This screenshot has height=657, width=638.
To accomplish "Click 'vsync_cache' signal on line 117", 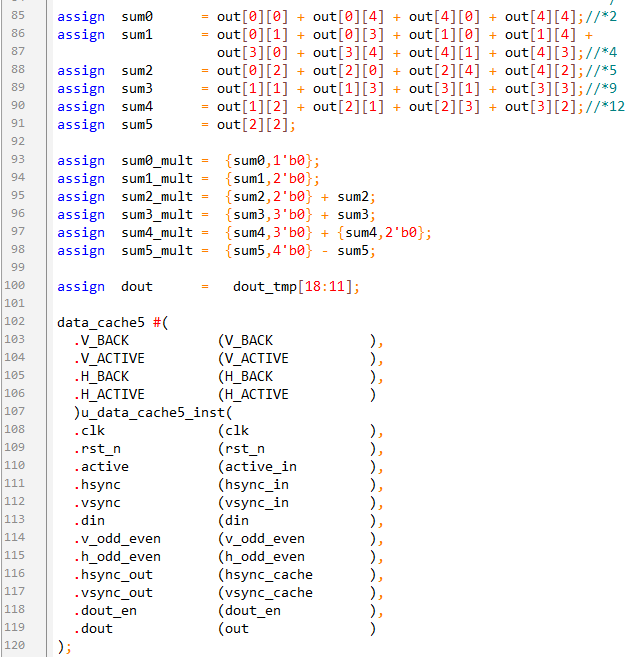I will coord(269,593).
